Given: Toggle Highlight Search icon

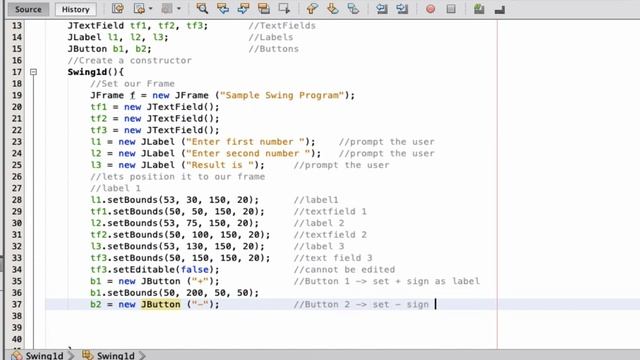Looking at the screenshot, I should point(264,9).
